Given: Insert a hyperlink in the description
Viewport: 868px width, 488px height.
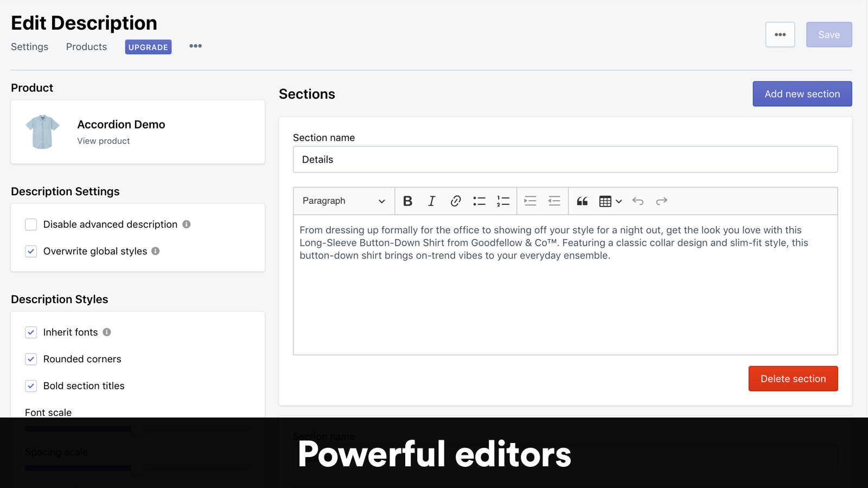Looking at the screenshot, I should pos(455,201).
